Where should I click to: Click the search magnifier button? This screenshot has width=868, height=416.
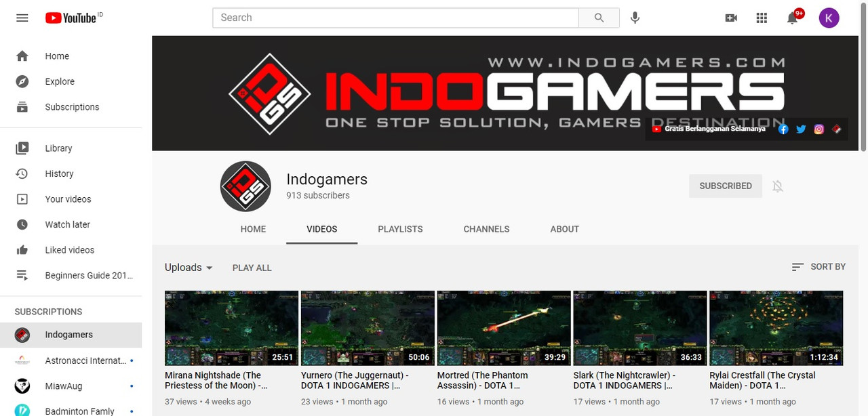[x=599, y=18]
